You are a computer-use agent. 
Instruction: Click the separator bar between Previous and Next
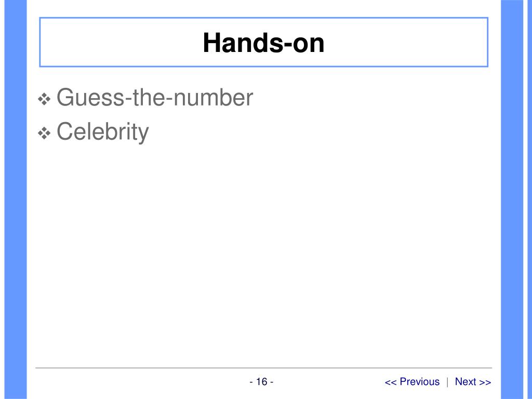coord(447,382)
